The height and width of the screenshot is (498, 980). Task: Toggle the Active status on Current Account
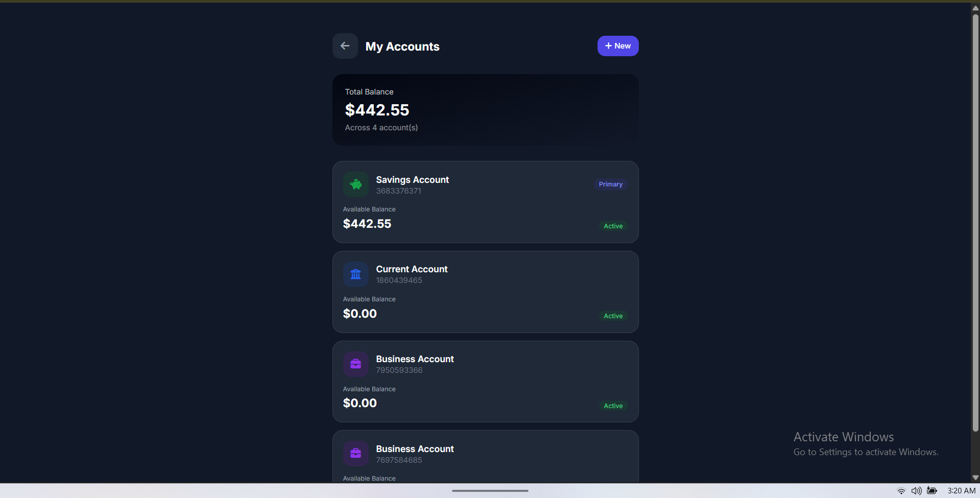tap(612, 316)
